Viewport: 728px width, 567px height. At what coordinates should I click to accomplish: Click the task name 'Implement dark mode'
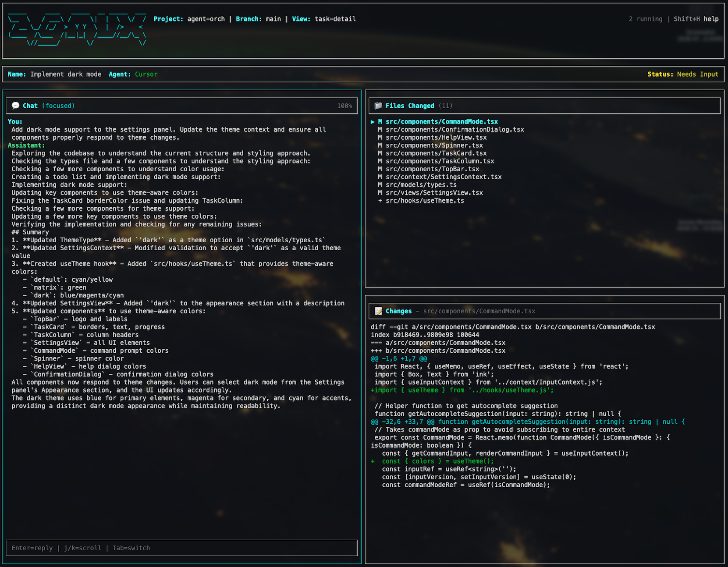[x=66, y=74]
